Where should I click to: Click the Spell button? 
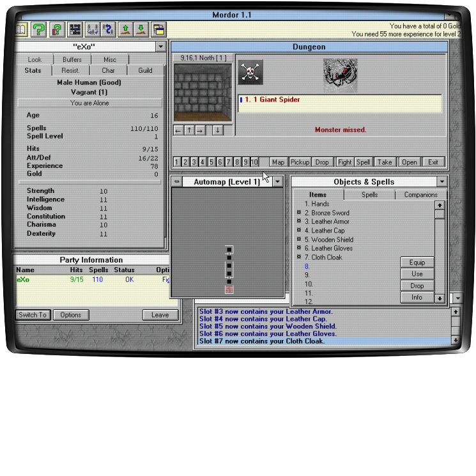(363, 162)
